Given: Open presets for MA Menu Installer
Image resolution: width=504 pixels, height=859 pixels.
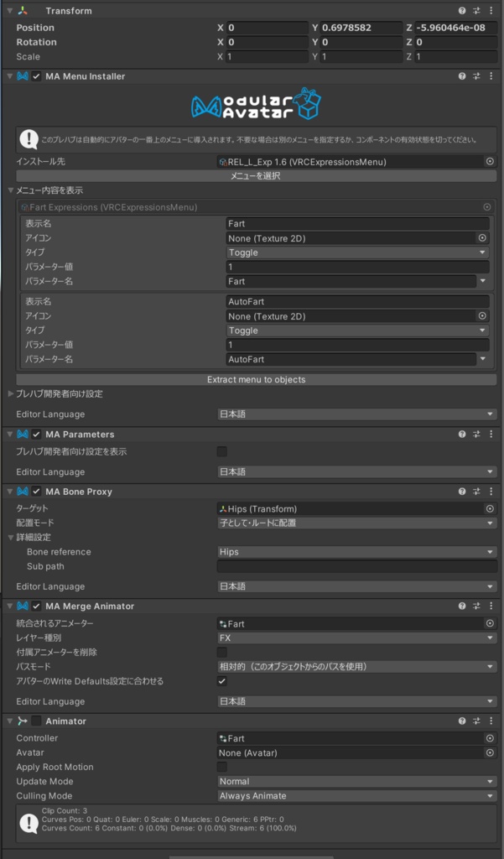Looking at the screenshot, I should click(476, 76).
